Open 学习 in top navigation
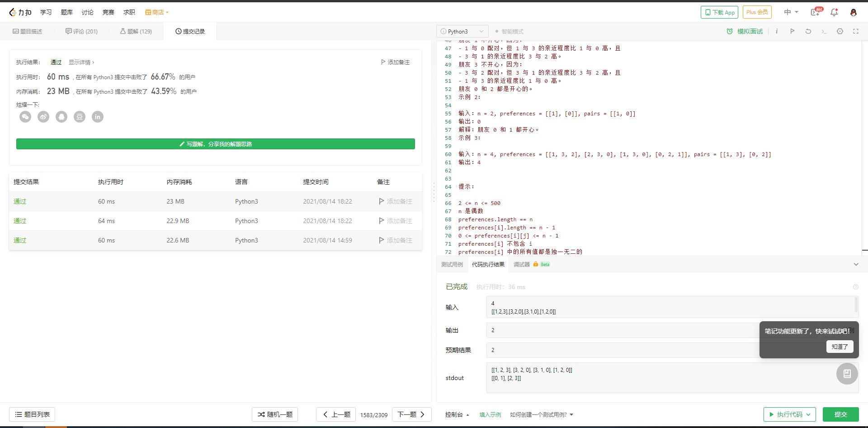868x428 pixels. pos(46,12)
